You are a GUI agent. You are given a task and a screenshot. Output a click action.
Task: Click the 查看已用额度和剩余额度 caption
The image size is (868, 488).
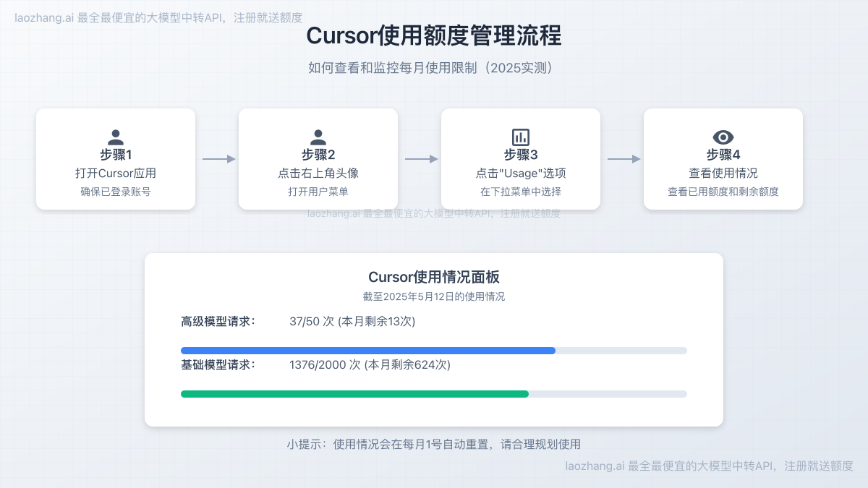point(723,192)
